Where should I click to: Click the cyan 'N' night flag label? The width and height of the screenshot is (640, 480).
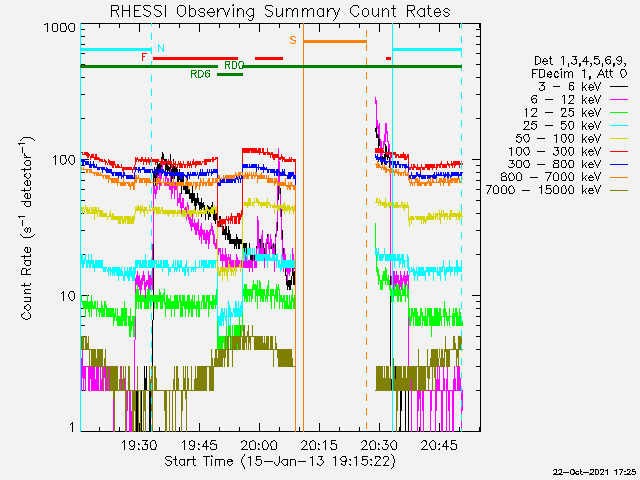tap(161, 48)
